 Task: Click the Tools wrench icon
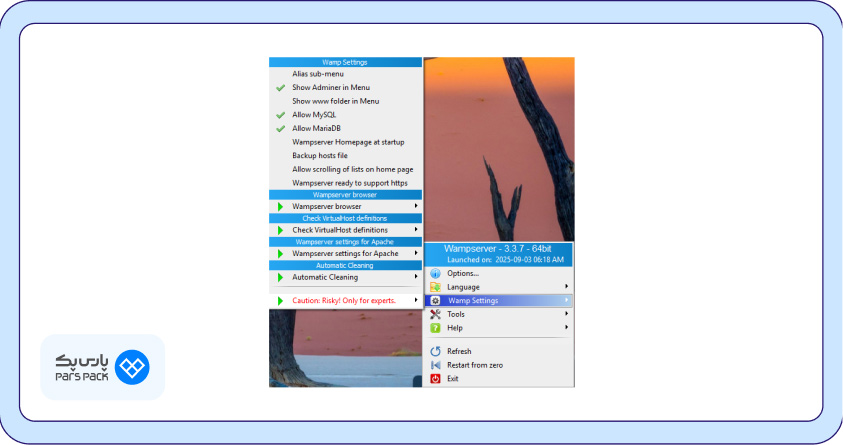pyautogui.click(x=435, y=314)
